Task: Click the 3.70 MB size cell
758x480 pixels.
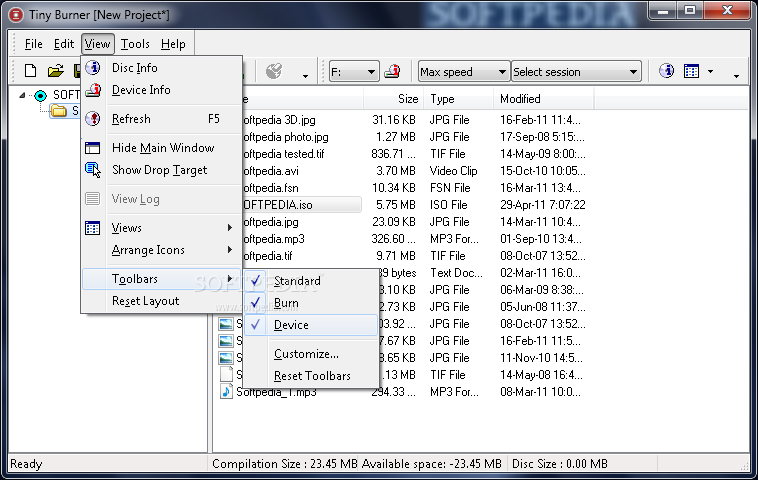Action: (396, 171)
